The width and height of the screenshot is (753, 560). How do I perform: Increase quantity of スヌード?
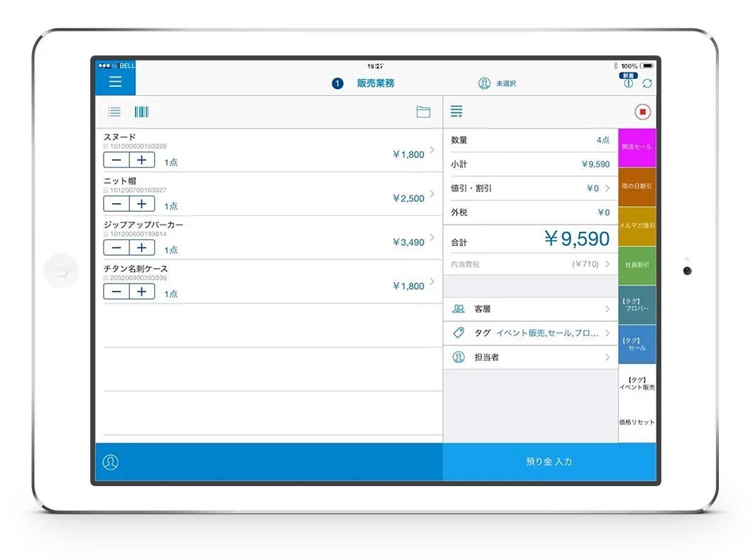141,160
